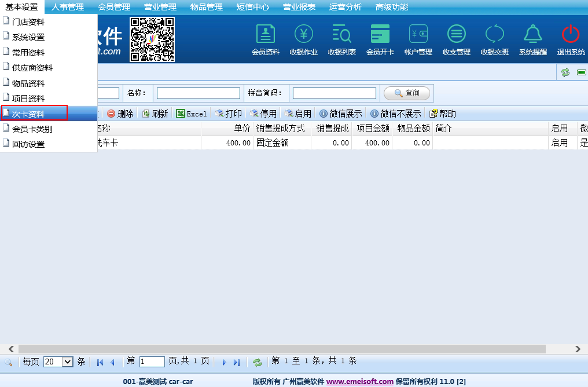Click the 收银作业 cashier icon
Viewport: 588px width, 387px height.
click(303, 39)
